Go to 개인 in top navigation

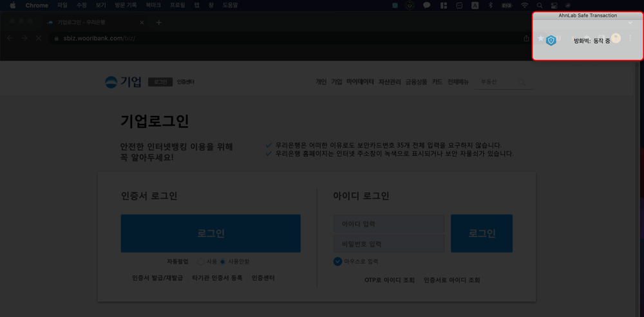click(321, 82)
